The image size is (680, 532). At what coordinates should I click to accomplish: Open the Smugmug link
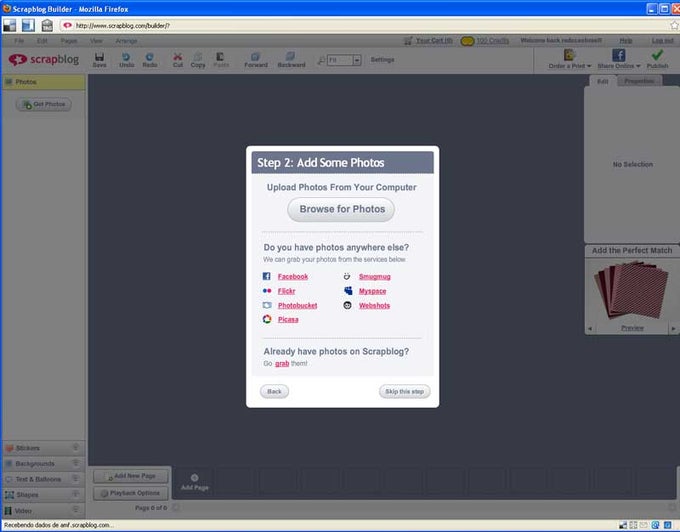375,277
